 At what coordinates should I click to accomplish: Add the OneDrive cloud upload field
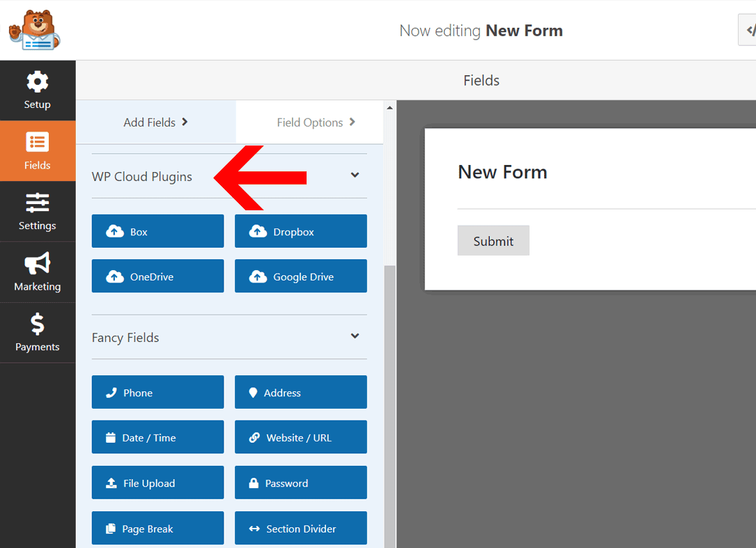pyautogui.click(x=157, y=276)
